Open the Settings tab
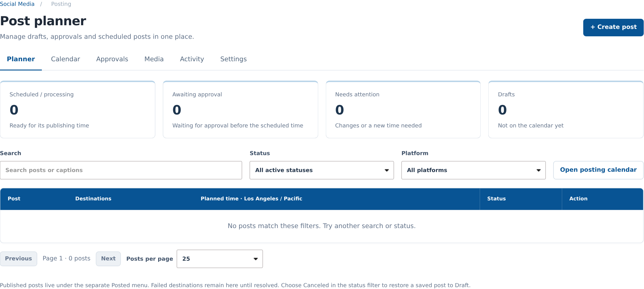Viewport: 644px width, 289px height. point(233,59)
